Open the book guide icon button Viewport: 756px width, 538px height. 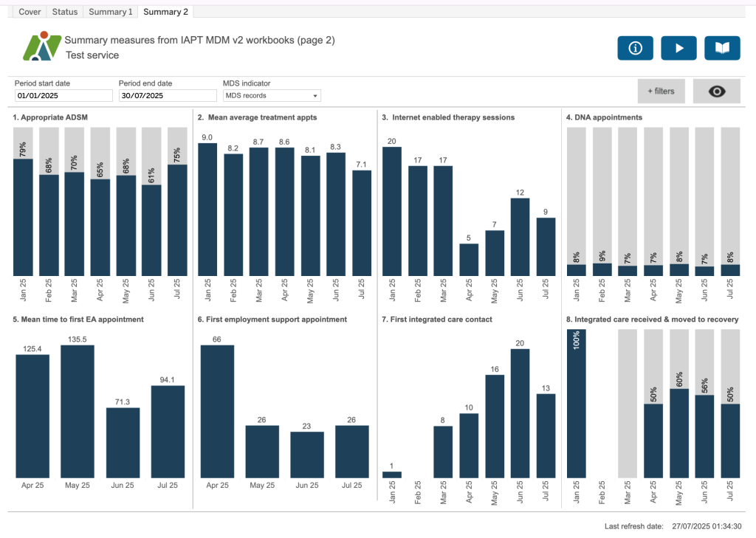point(722,48)
